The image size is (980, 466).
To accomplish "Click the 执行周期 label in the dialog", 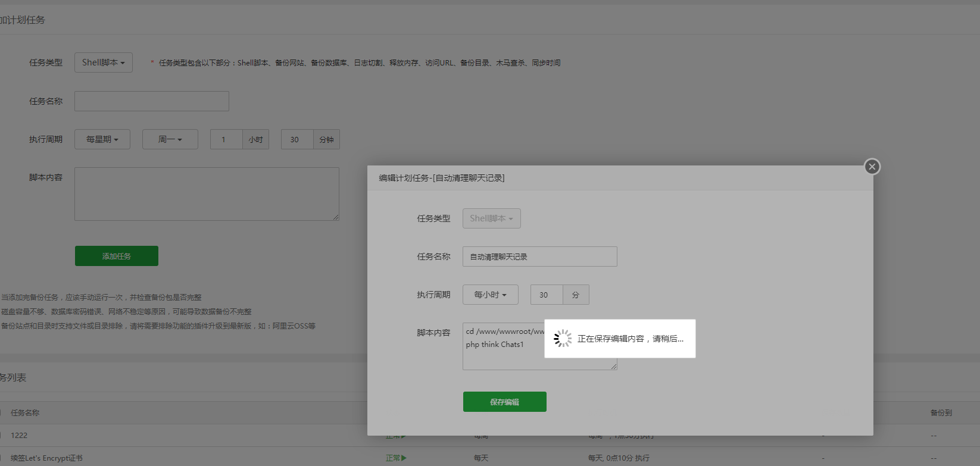I will (433, 295).
